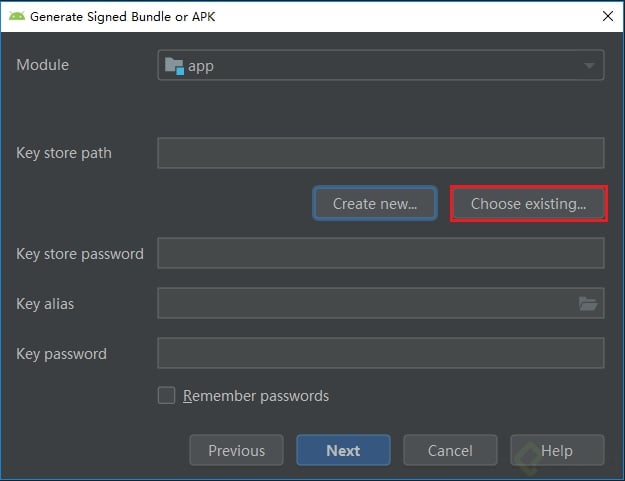Click the "Module" label
The height and width of the screenshot is (481, 625).
pyautogui.click(x=43, y=65)
